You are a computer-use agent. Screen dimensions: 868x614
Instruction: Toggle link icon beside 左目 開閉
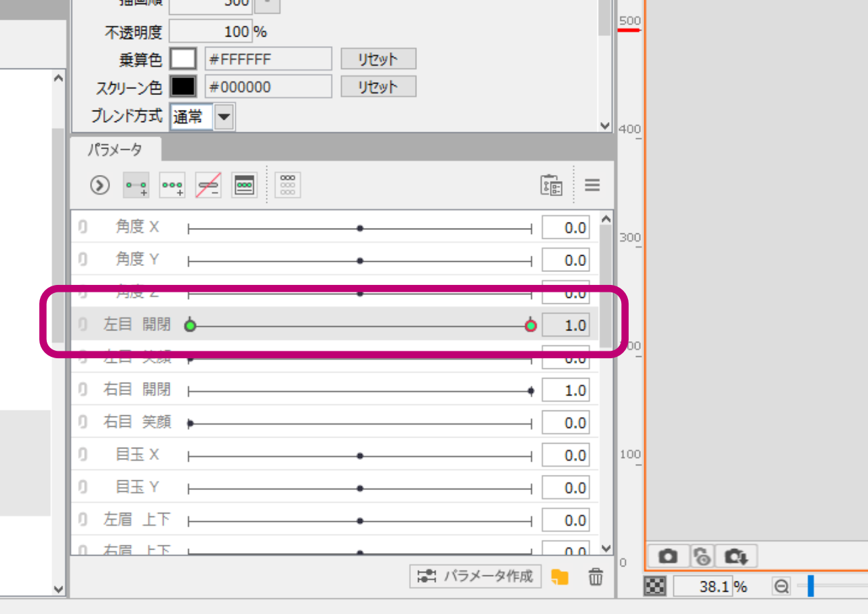83,325
